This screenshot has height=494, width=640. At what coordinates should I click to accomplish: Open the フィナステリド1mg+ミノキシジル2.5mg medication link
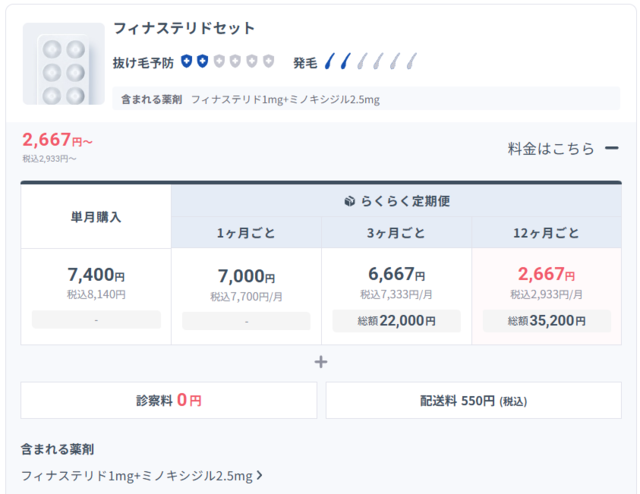(x=138, y=476)
